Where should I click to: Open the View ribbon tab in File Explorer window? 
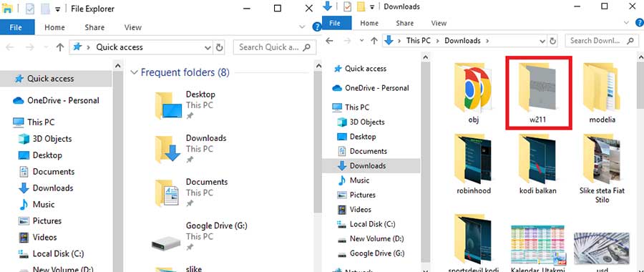[132, 27]
